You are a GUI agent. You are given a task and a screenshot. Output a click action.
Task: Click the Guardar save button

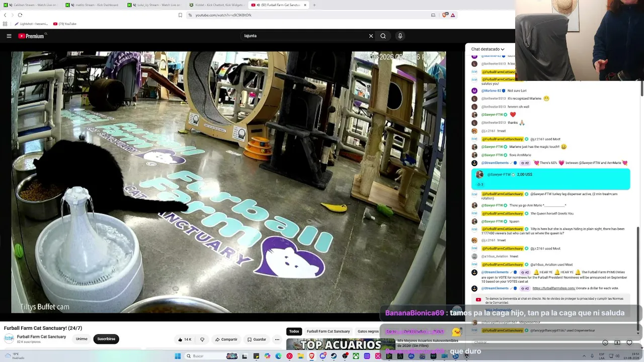pyautogui.click(x=257, y=339)
